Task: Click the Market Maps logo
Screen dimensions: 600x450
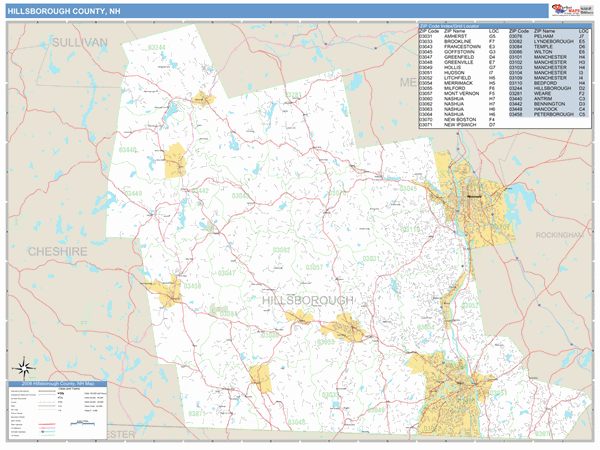Action: pyautogui.click(x=563, y=11)
